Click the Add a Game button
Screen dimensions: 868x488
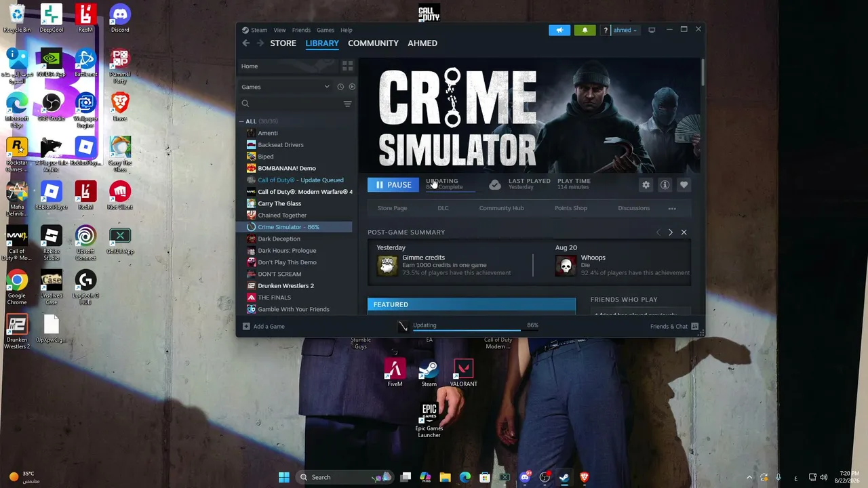point(264,327)
